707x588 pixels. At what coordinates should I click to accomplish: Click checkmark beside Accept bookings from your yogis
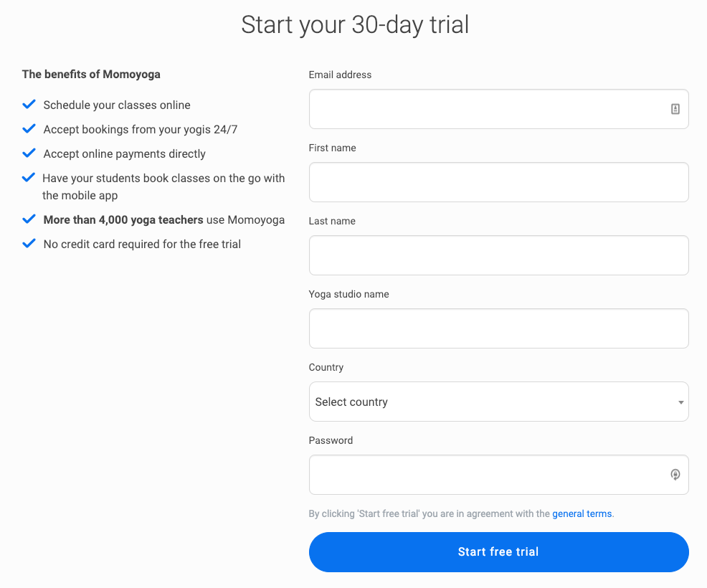(29, 128)
